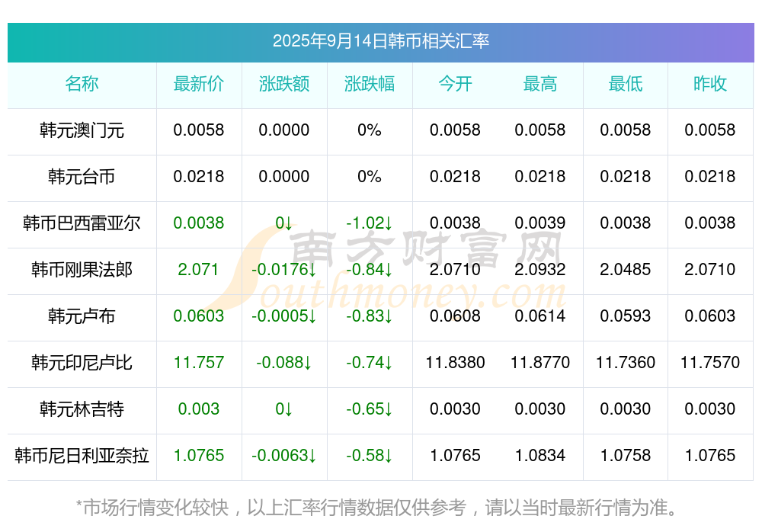
Task: Click the open value 11.8380
Action: coord(456,363)
